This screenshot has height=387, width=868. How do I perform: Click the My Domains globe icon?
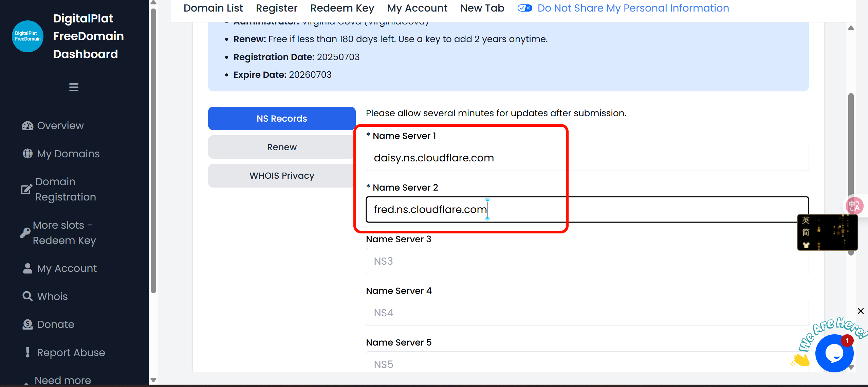point(27,154)
